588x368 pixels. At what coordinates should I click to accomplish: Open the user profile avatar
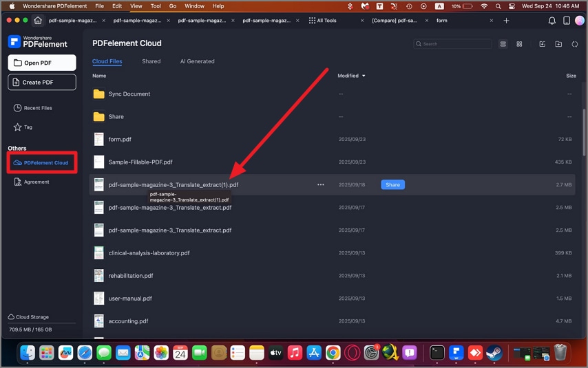580,21
